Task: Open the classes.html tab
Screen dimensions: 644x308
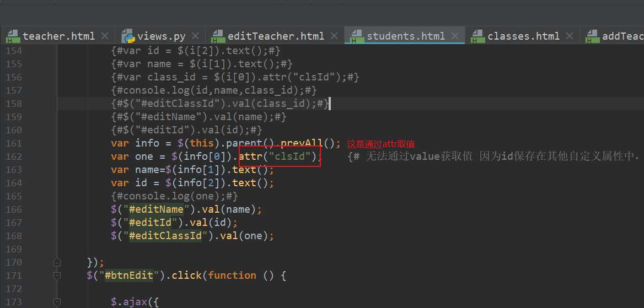Action: click(x=524, y=36)
